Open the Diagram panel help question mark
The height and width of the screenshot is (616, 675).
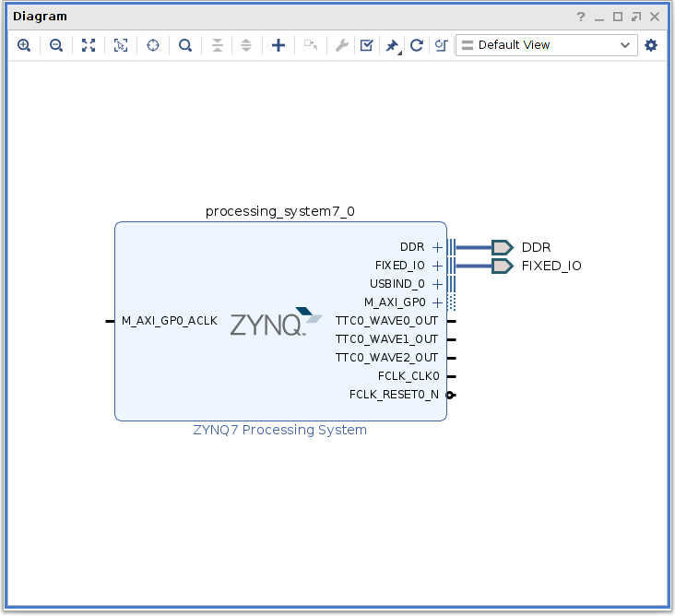click(581, 17)
